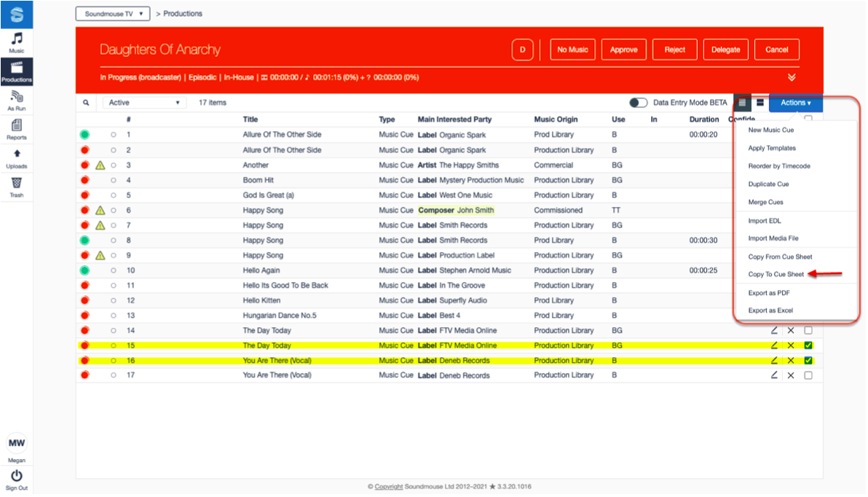Choose Copy From Cue Sheet
The height and width of the screenshot is (497, 868).
point(780,257)
